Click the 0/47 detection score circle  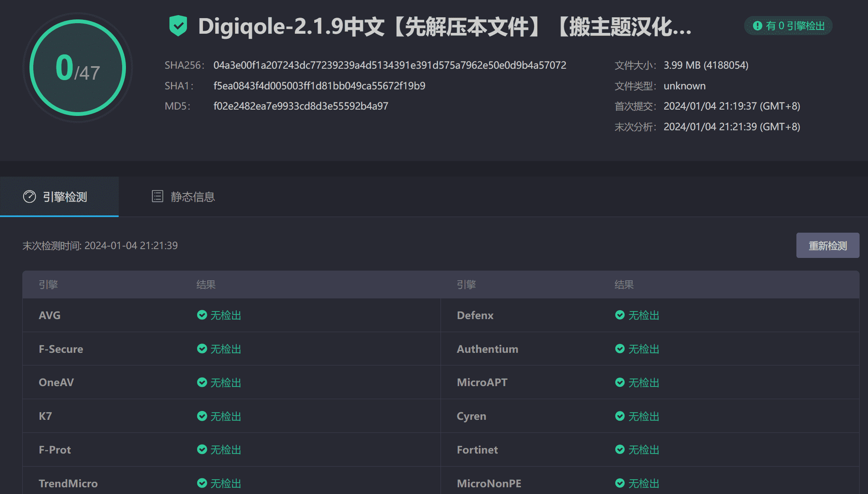point(78,67)
